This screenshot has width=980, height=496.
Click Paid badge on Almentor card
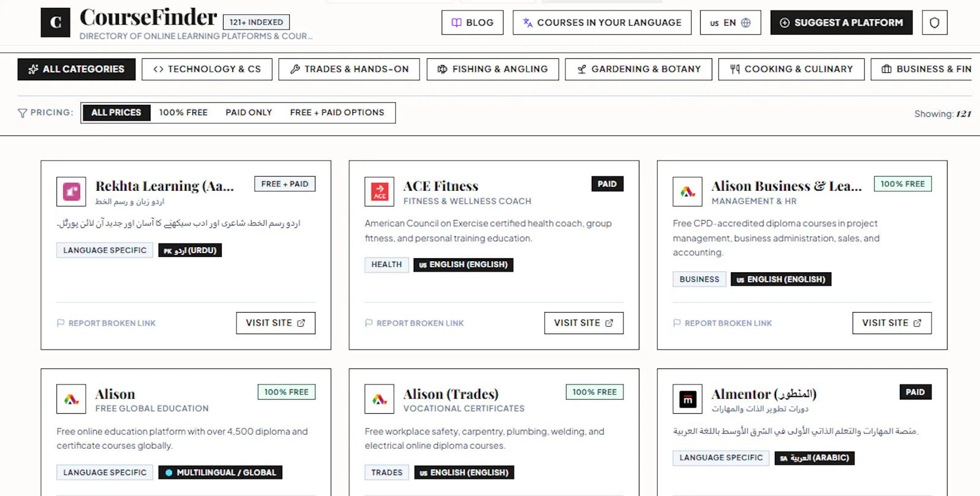point(915,392)
